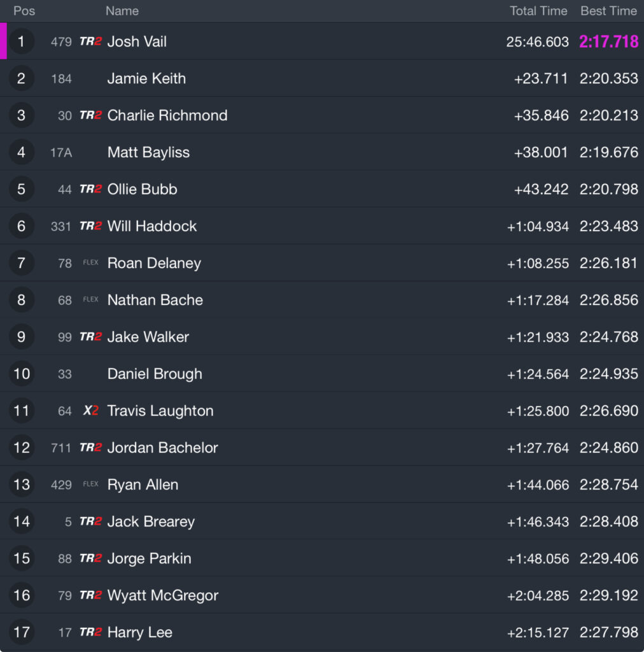The height and width of the screenshot is (652, 644).
Task: Click the TR2 badge next to Harry Lee
Action: pos(90,632)
